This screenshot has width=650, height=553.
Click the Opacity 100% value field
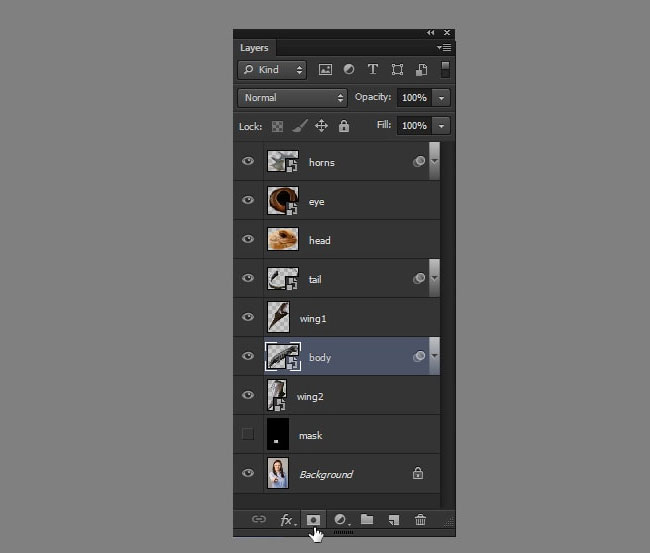(x=414, y=98)
